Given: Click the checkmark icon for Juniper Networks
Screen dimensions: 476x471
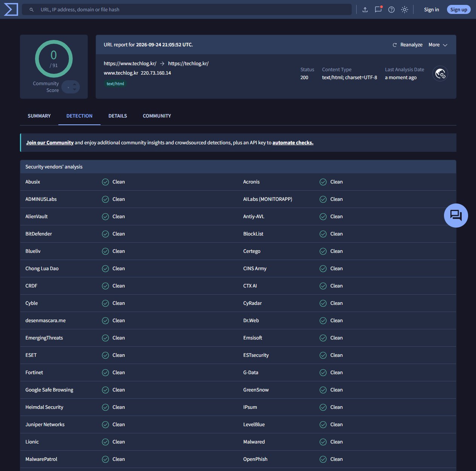Looking at the screenshot, I should tap(105, 425).
